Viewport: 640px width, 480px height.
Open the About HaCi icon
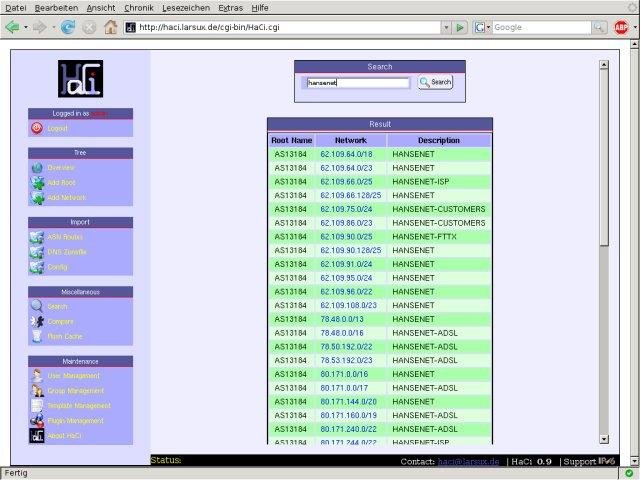point(37,436)
